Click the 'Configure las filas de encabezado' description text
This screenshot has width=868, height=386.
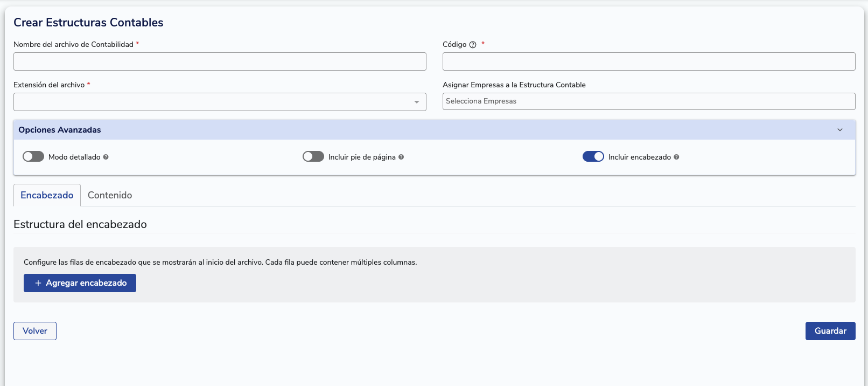tap(220, 262)
